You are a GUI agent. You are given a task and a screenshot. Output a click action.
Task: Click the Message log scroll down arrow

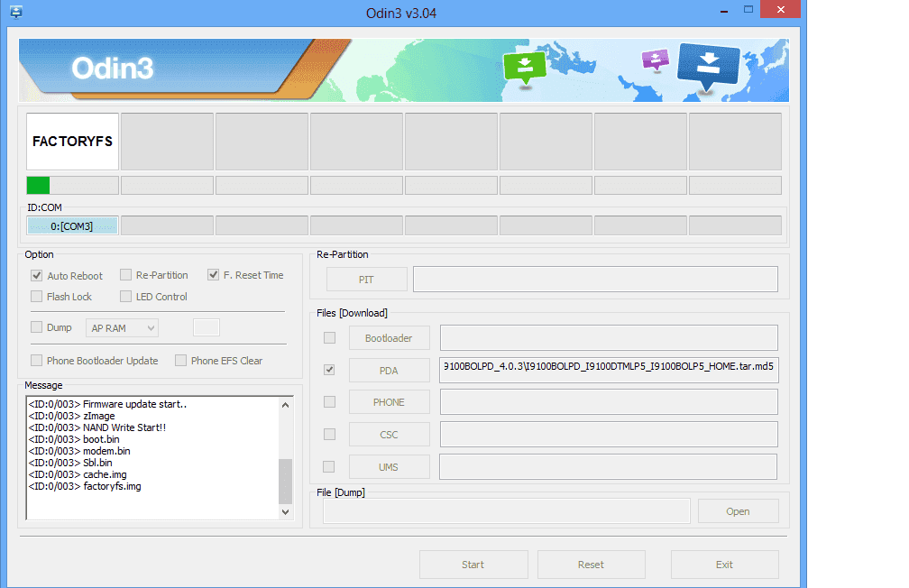(285, 511)
